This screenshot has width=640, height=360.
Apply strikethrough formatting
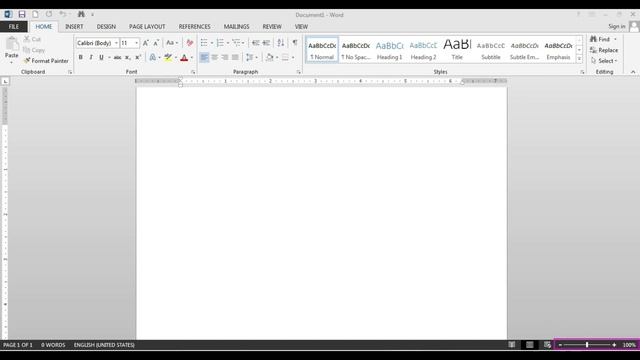pos(118,58)
